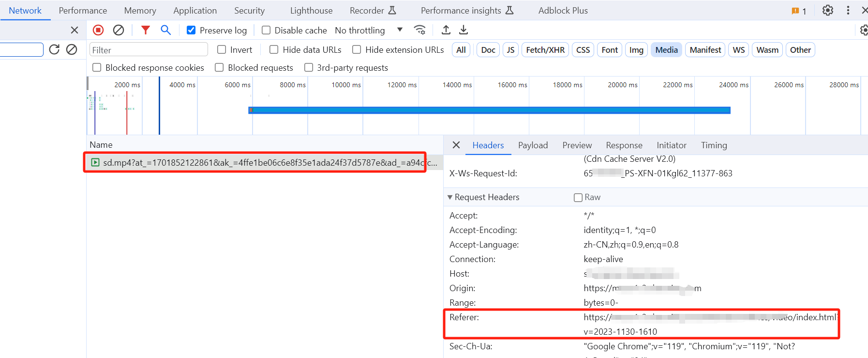Viewport: 868px width, 358px height.
Task: Filter requests by Manifest type
Action: point(705,49)
